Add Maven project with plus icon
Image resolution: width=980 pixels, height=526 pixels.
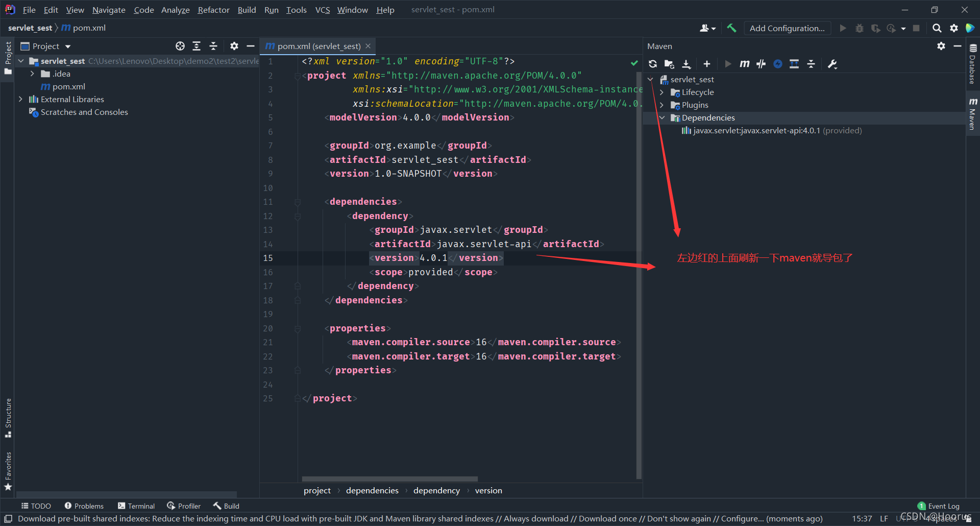coord(707,64)
